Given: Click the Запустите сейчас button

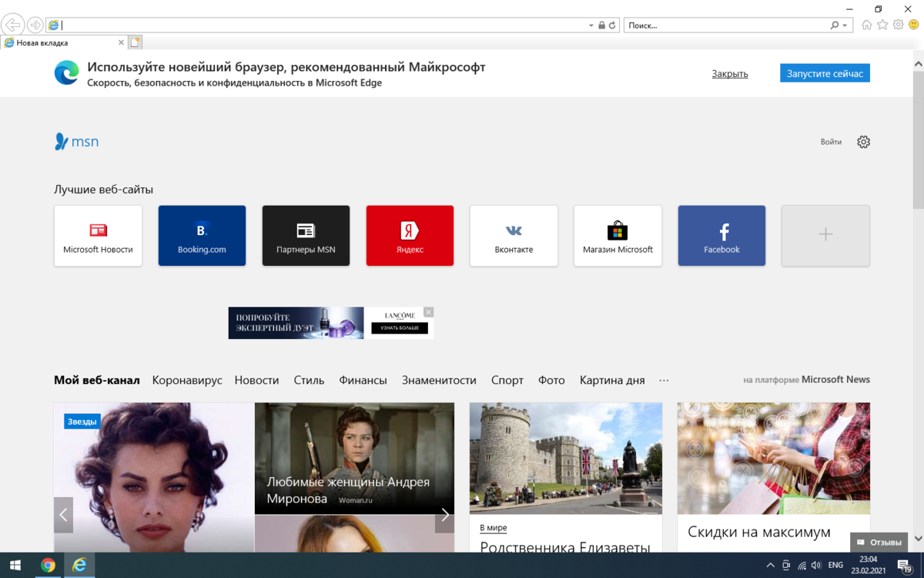Looking at the screenshot, I should pyautogui.click(x=825, y=73).
